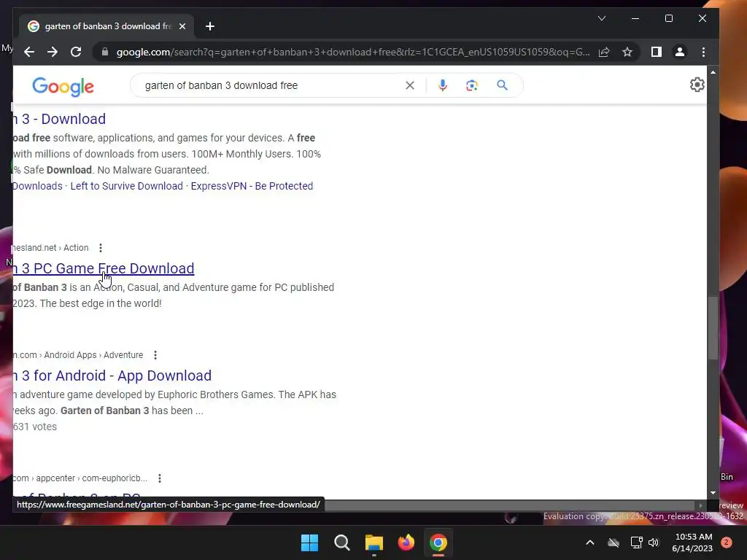The width and height of the screenshot is (747, 560).
Task: Open options for freegamesland.net result
Action: [101, 248]
